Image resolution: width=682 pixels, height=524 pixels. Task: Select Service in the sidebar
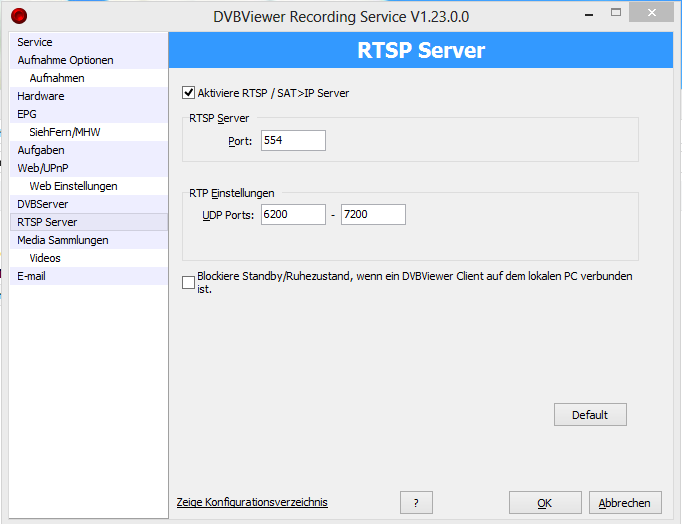click(35, 42)
